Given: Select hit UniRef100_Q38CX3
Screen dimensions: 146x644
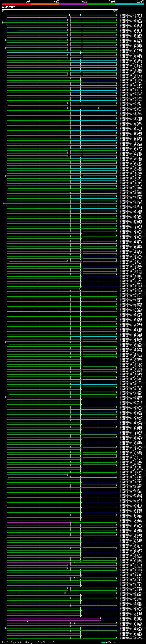Looking at the screenshot, I should pos(131,562).
